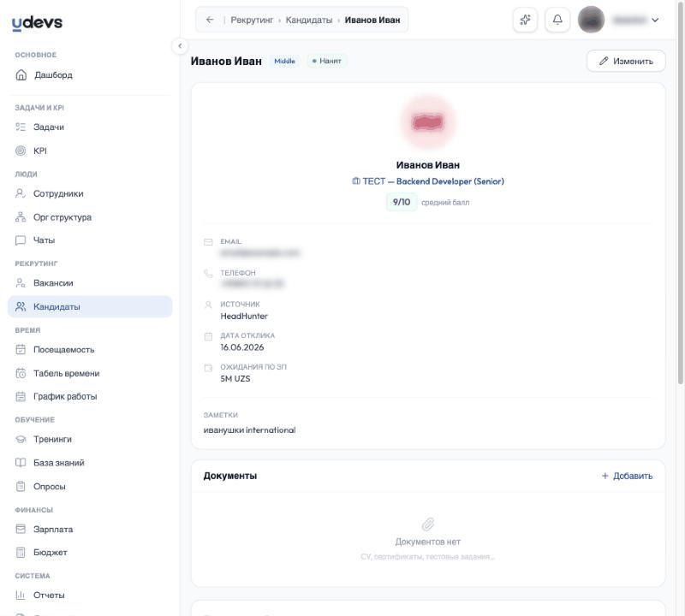The width and height of the screenshot is (685, 616).
Task: Go to Опросы
Action: click(x=90, y=486)
